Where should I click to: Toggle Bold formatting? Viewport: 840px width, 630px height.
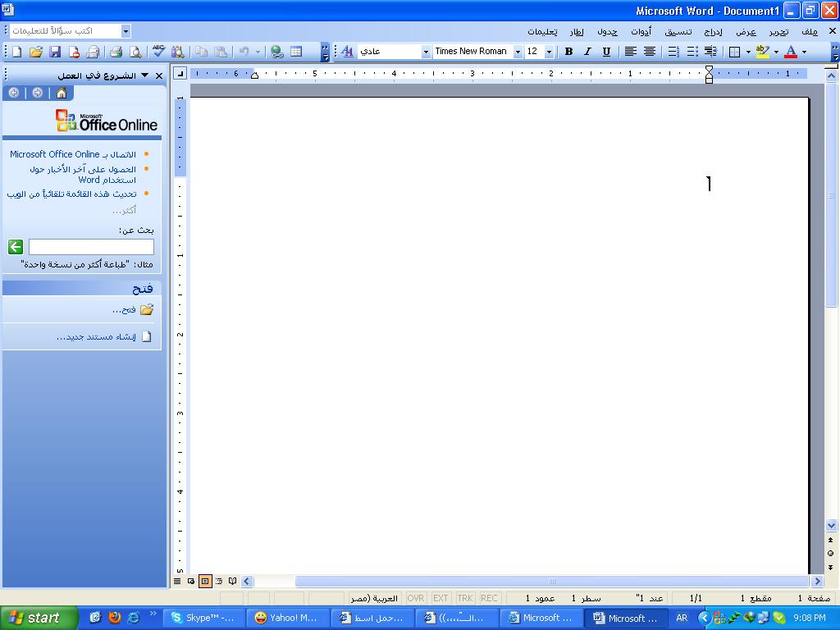(569, 52)
